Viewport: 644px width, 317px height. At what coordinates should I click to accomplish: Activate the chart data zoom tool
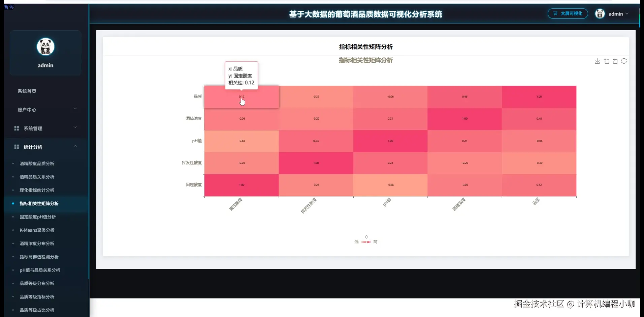coord(607,61)
